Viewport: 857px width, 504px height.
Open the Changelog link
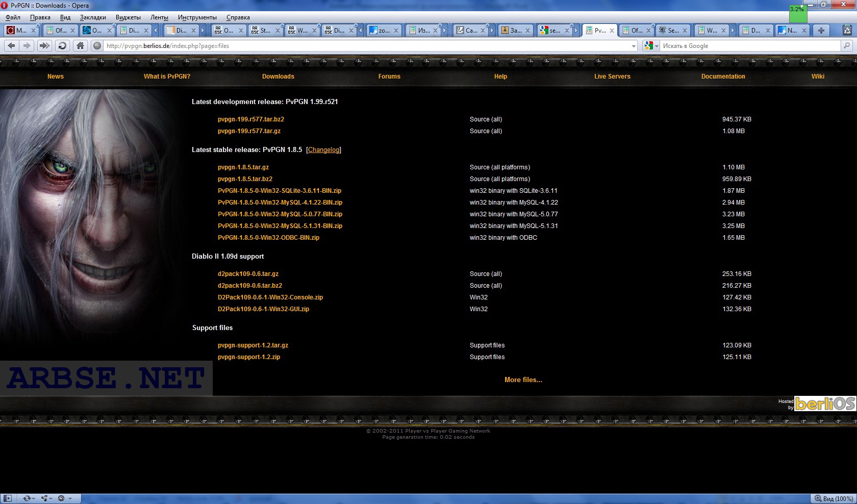pyautogui.click(x=323, y=150)
